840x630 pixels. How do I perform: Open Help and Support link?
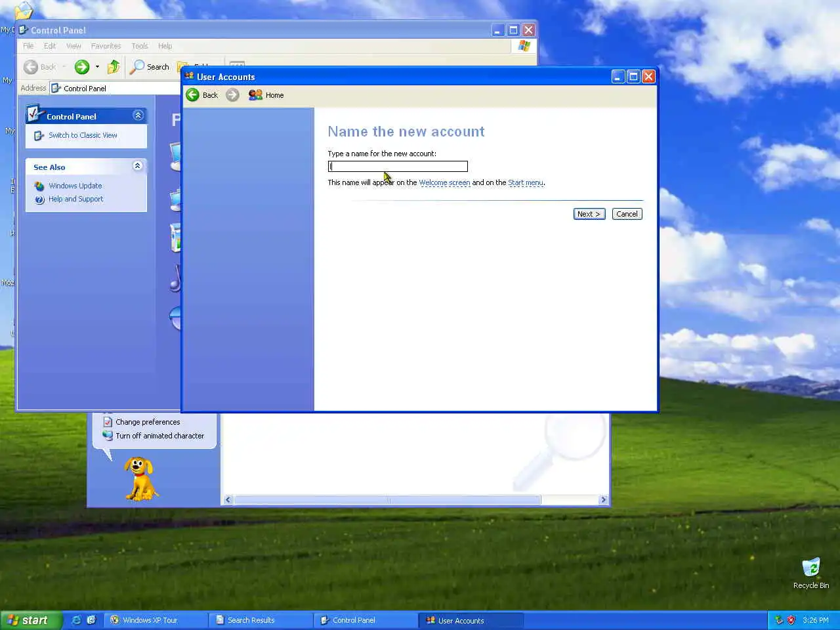[75, 199]
